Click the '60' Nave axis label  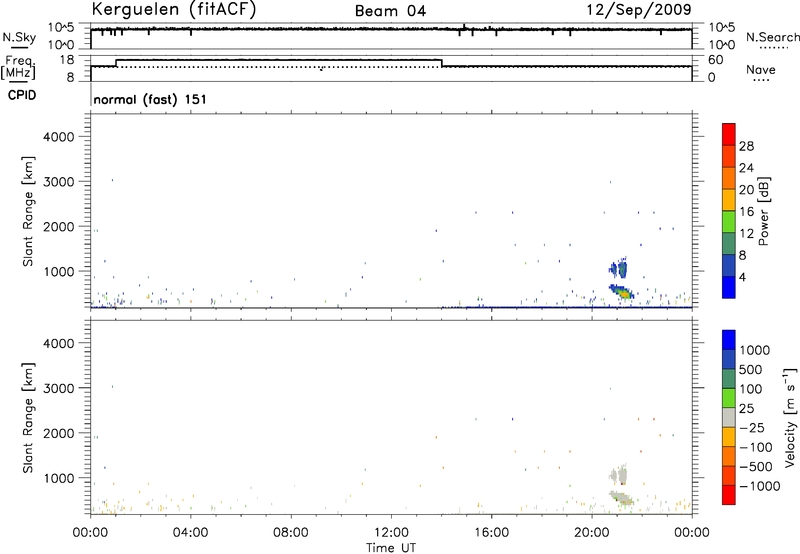pyautogui.click(x=716, y=60)
